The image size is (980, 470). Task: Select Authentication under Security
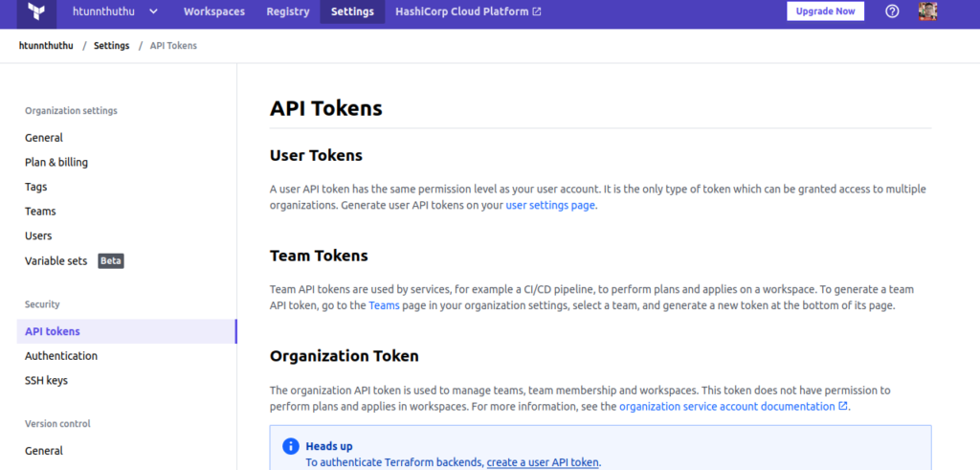click(61, 356)
